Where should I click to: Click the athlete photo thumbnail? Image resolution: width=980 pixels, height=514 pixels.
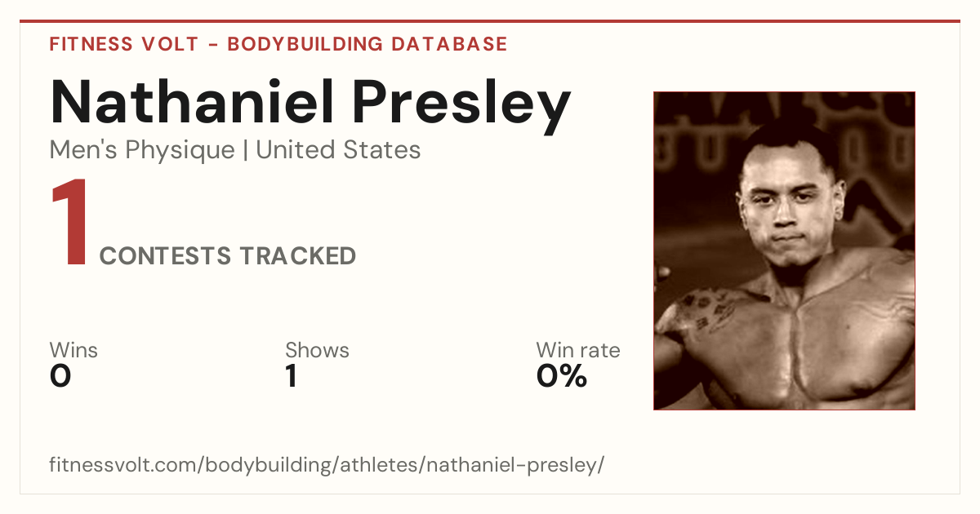click(784, 250)
